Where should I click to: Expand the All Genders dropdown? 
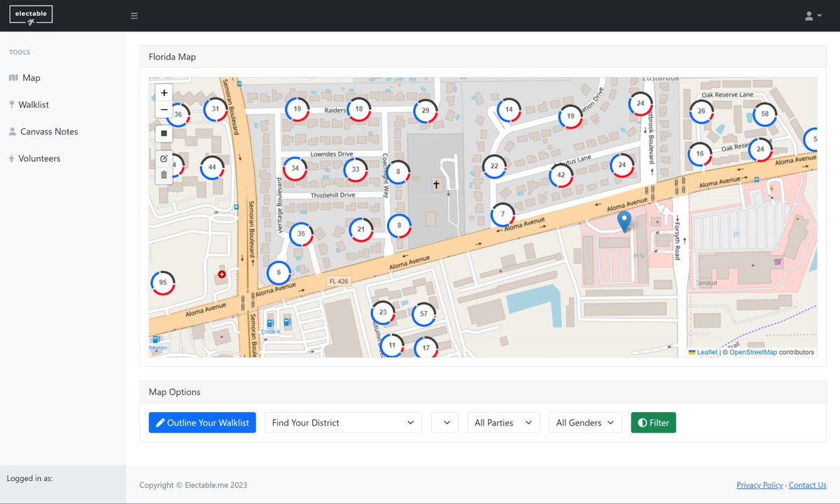point(585,423)
